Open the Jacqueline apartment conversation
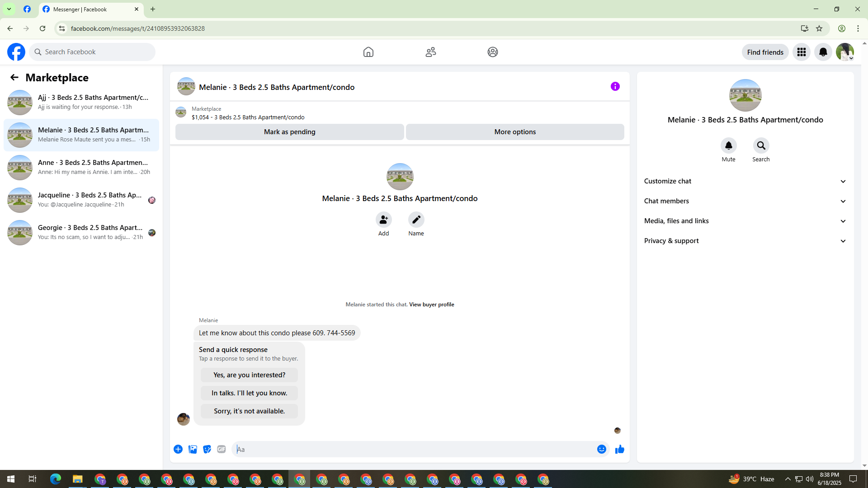The image size is (868, 488). coord(81,200)
